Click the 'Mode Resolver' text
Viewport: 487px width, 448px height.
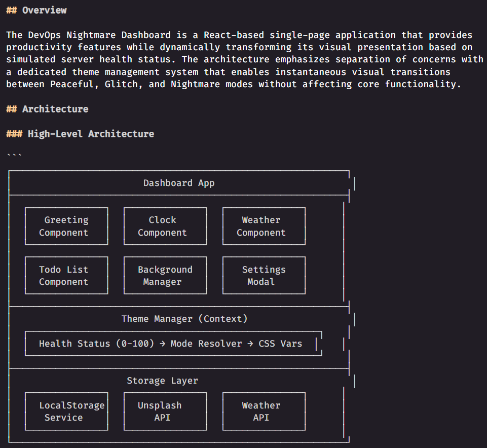pyautogui.click(x=206, y=344)
